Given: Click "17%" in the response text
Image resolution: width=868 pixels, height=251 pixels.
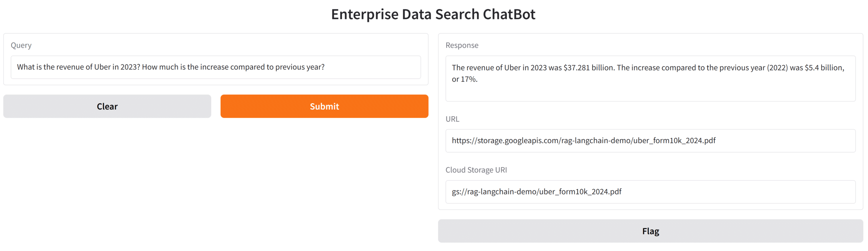Looking at the screenshot, I should click(468, 79).
